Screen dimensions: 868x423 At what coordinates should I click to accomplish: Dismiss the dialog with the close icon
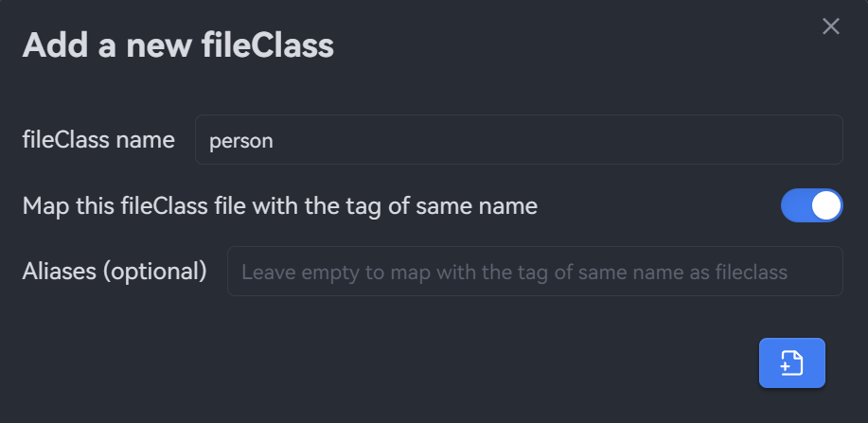click(x=831, y=26)
